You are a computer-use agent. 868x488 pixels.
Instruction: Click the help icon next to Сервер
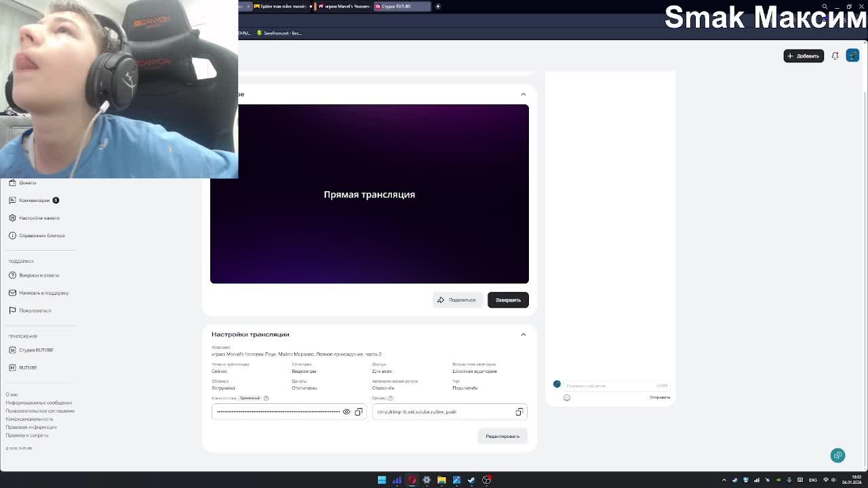[391, 398]
